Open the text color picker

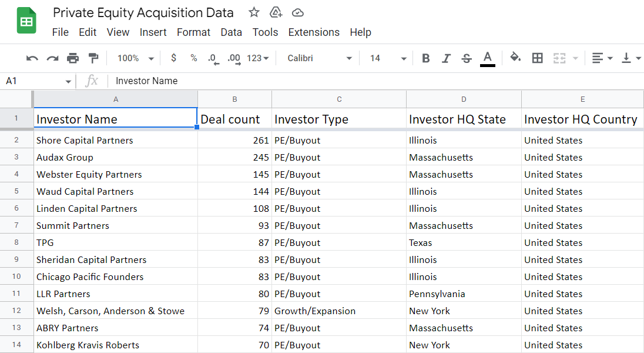coord(487,58)
